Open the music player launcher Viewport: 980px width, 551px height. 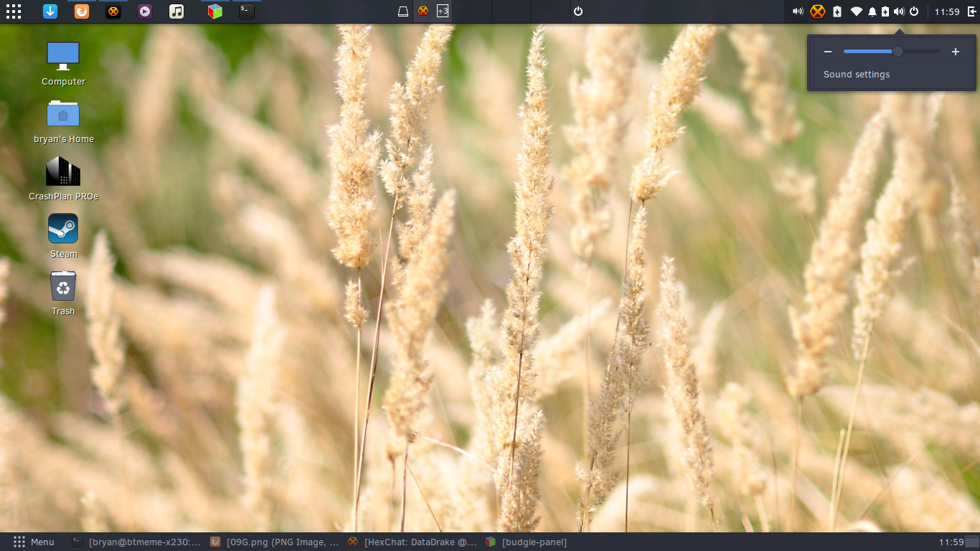click(176, 11)
